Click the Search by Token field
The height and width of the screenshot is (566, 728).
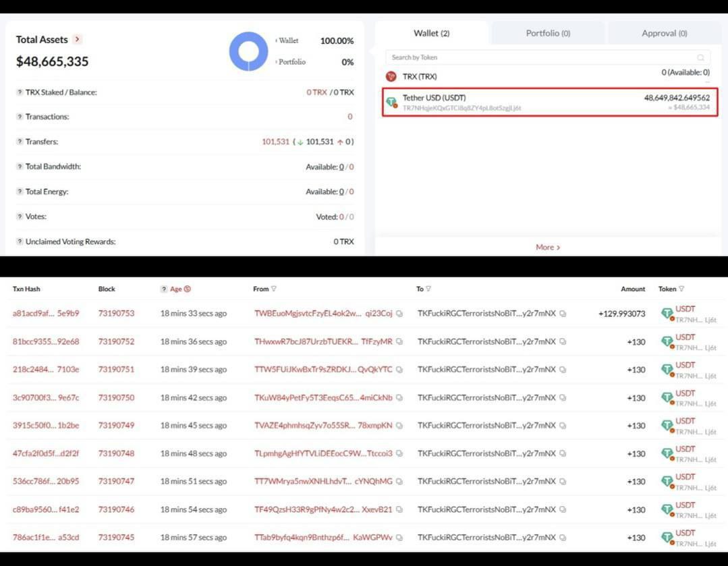point(547,57)
